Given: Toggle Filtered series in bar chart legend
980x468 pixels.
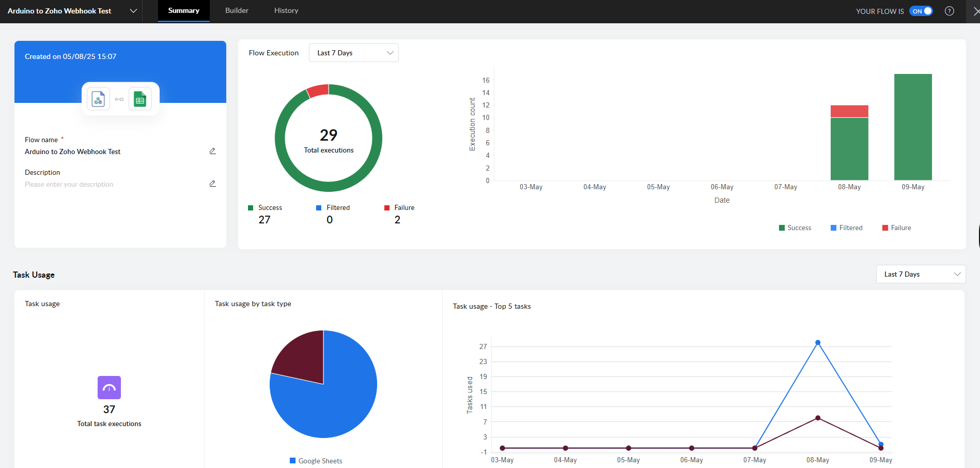Looking at the screenshot, I should point(846,228).
